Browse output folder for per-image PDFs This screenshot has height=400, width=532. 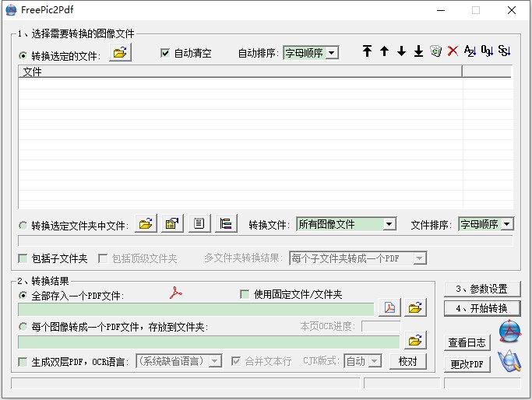point(415,340)
